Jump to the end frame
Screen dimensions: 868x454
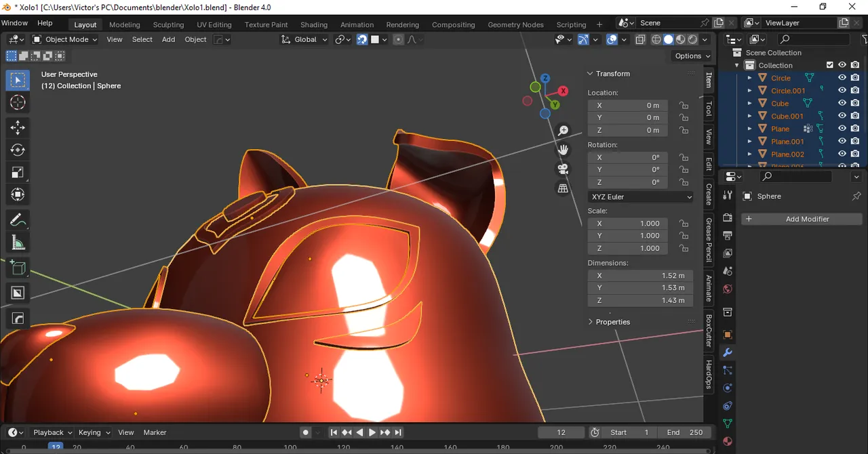(398, 432)
